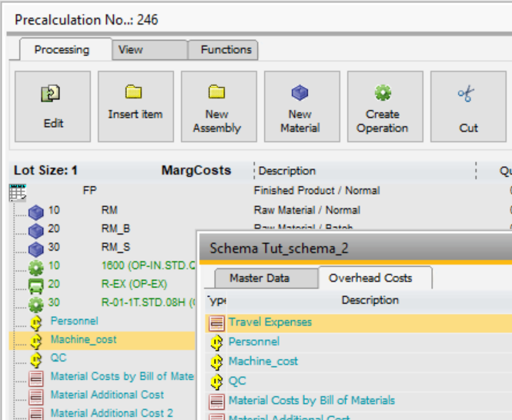The width and height of the screenshot is (512, 420).
Task: Click the FP finished product grid icon
Action: [x=18, y=191]
